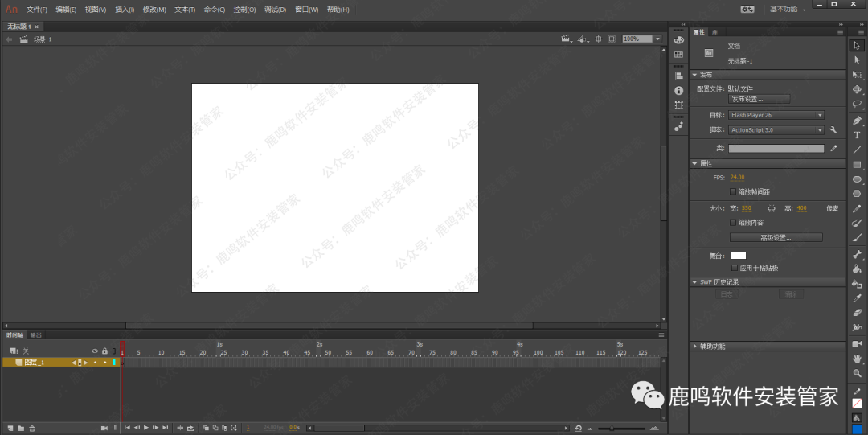The image size is (868, 435).
Task: Click the white 舞台 color swatch
Action: [x=738, y=256]
